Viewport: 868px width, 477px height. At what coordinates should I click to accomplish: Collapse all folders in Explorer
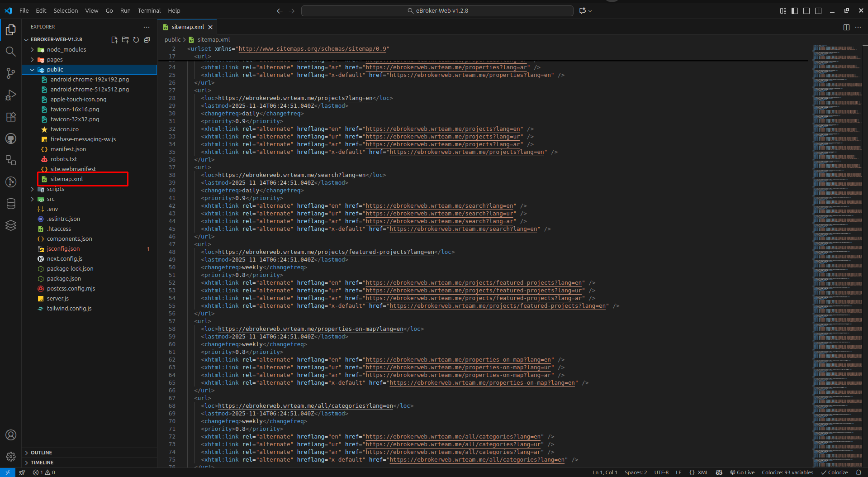tap(147, 40)
